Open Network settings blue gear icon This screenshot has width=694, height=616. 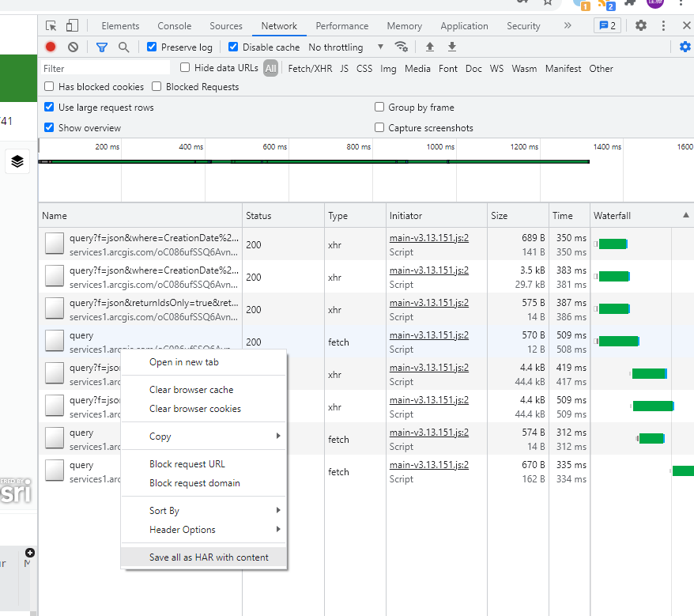(x=685, y=47)
